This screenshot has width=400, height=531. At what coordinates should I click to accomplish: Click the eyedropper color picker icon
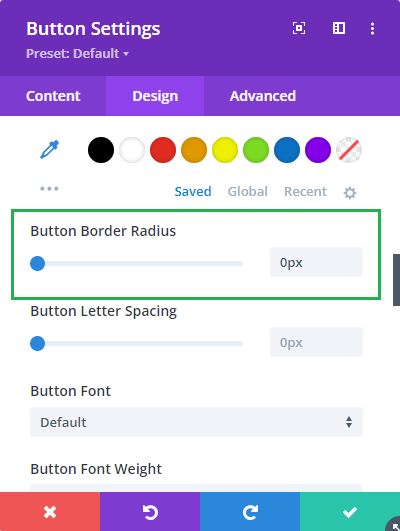point(49,150)
